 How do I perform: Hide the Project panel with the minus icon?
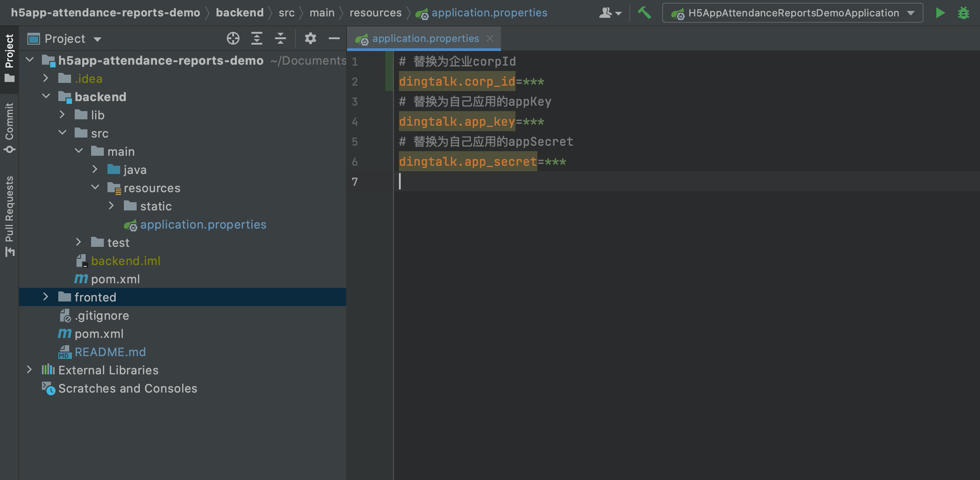[x=334, y=38]
